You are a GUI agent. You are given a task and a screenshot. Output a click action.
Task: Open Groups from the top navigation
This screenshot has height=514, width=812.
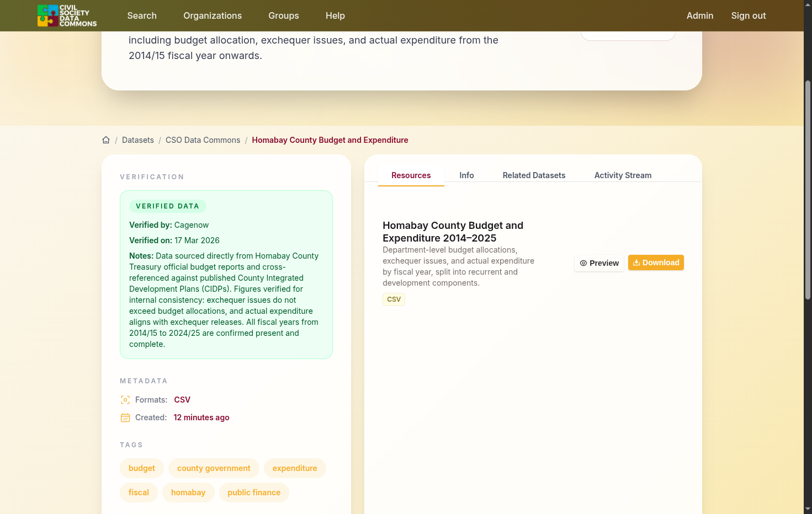[x=284, y=15]
